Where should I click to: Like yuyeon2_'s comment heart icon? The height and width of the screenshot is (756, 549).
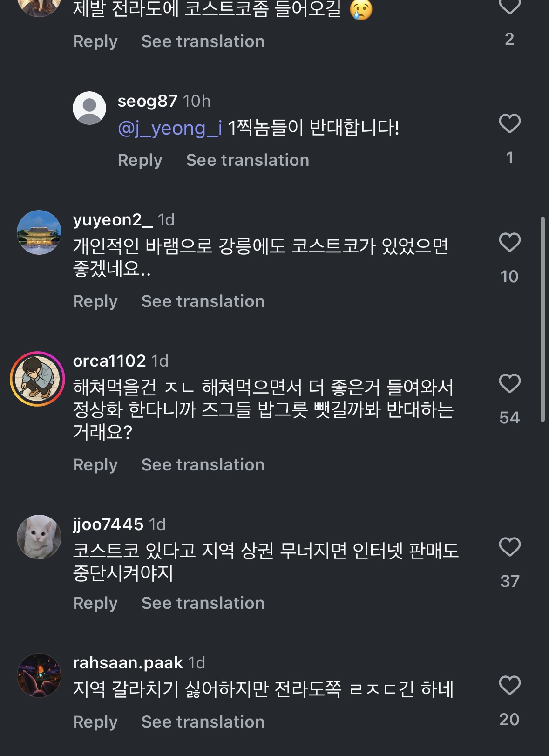[509, 243]
